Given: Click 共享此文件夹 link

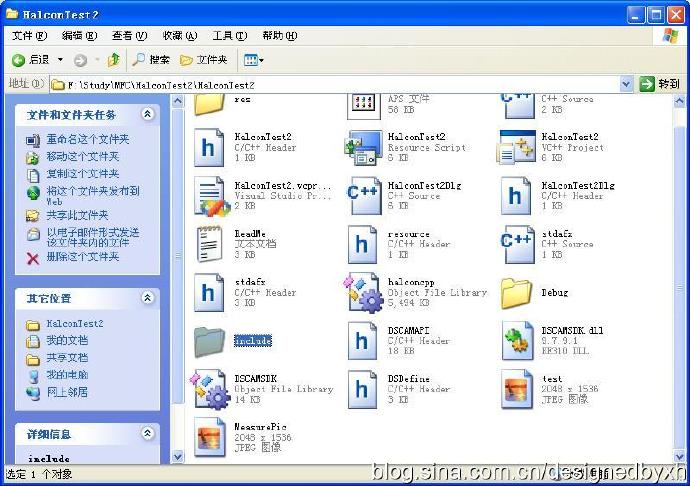Looking at the screenshot, I should 77,215.
